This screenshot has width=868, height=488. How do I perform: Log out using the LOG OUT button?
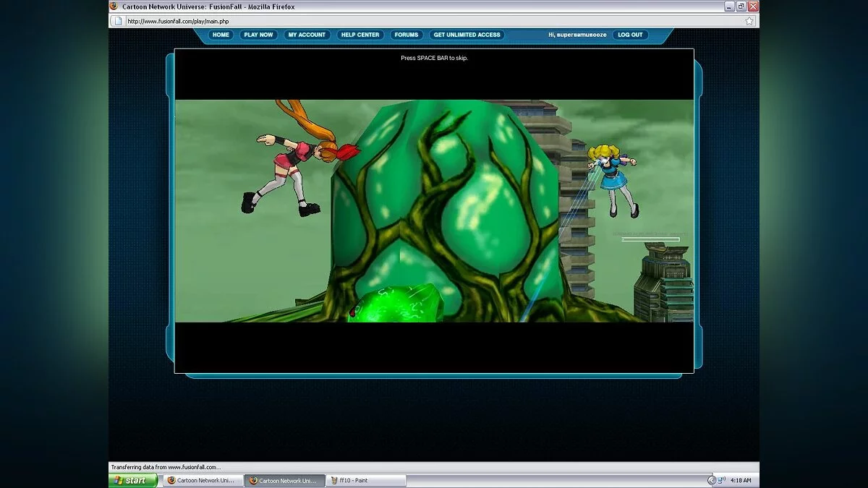coord(631,35)
